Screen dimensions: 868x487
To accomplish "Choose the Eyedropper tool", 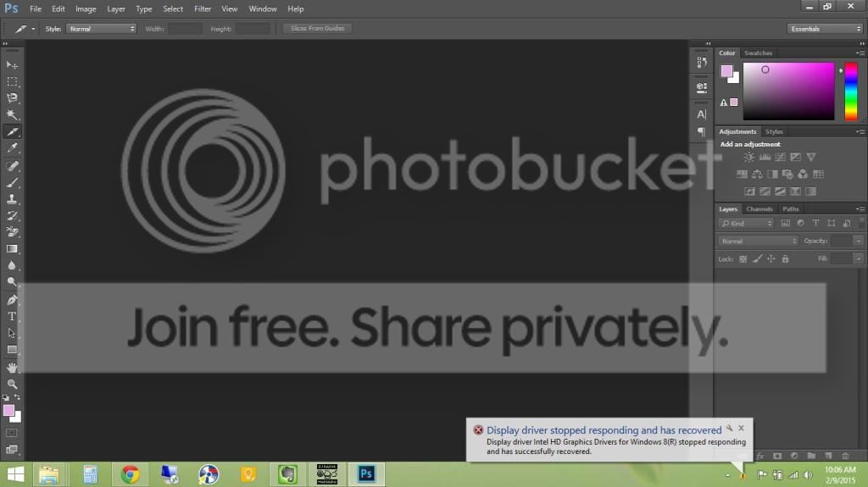I will pyautogui.click(x=12, y=148).
